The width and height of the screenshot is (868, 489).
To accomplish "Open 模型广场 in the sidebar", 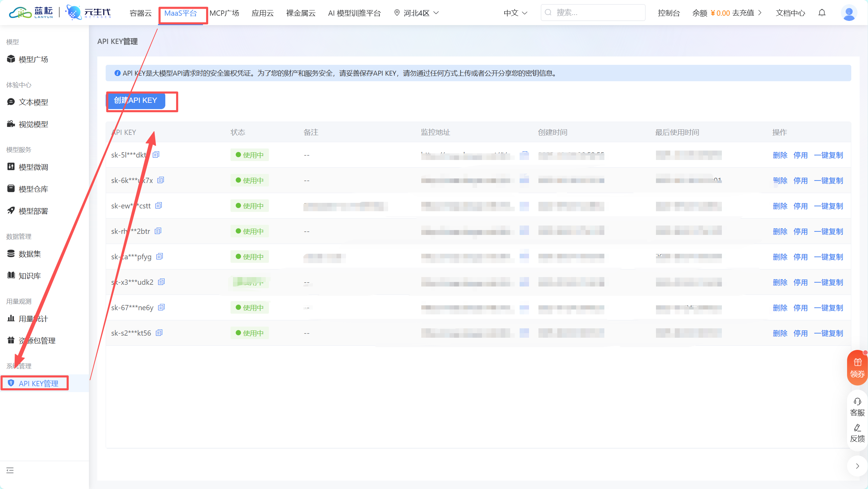I will [x=33, y=59].
